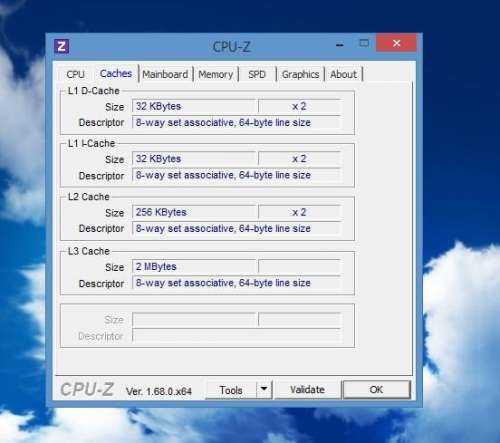The width and height of the screenshot is (500, 443).
Task: Click the CPU-Z purple Z logo icon
Action: coord(62,46)
